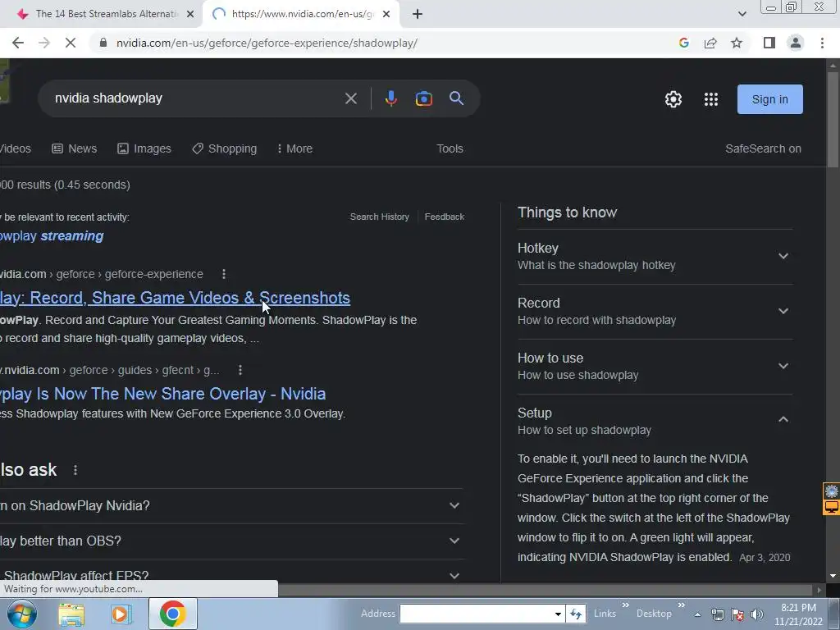Viewport: 840px width, 630px height.
Task: Open the More search filters menu
Action: 294,149
